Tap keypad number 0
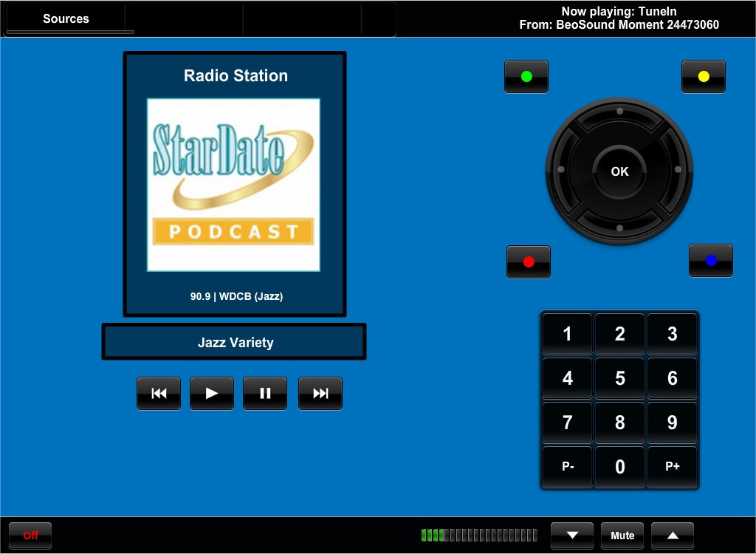This screenshot has height=554, width=756. pos(620,467)
